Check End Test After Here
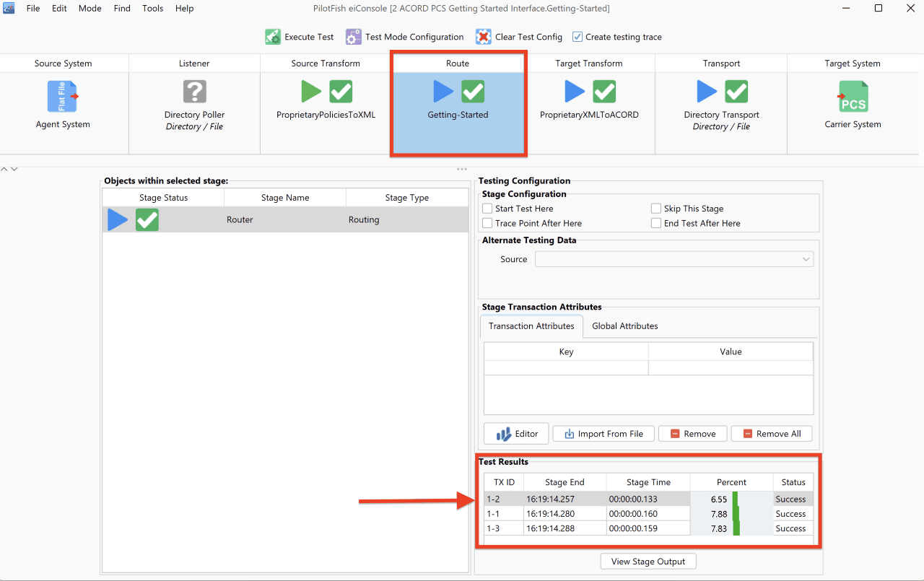924x581 pixels. tap(656, 224)
